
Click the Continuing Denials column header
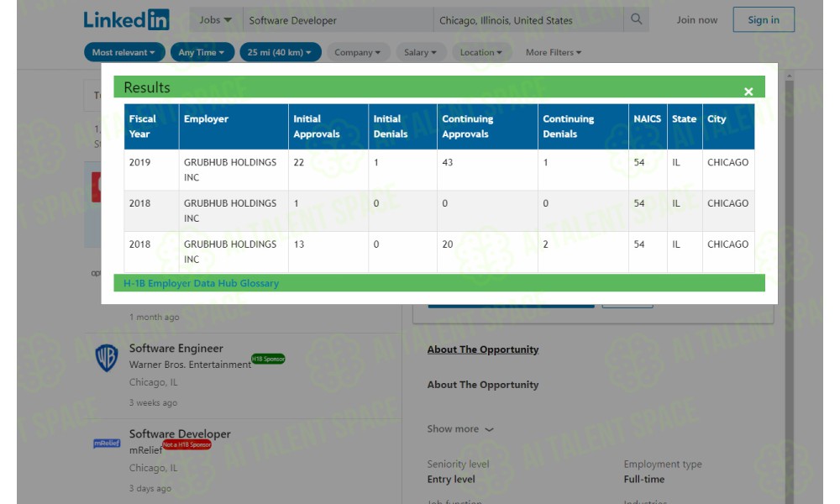(584, 126)
